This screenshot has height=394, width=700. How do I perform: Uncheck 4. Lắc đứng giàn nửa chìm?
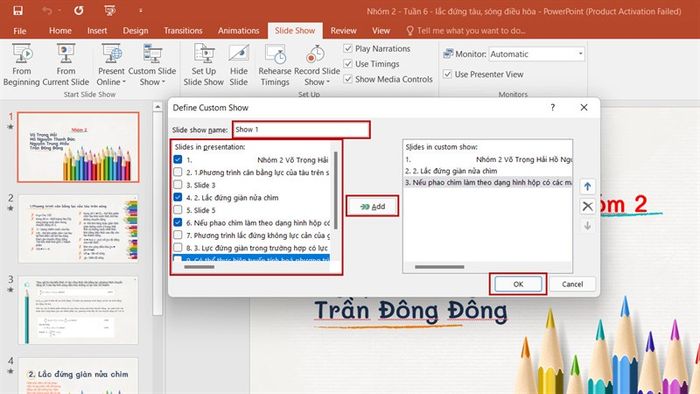(x=178, y=197)
